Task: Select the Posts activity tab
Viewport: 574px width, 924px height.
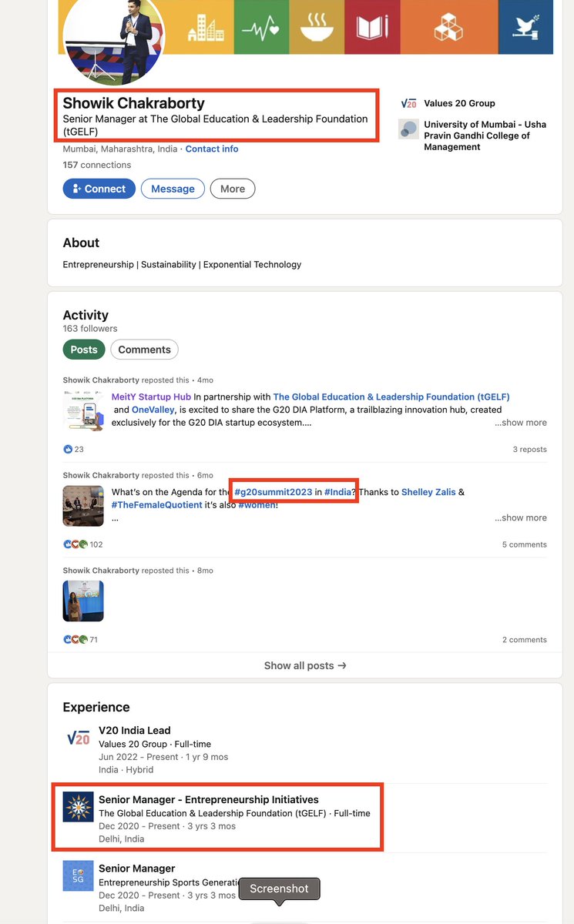Action: point(84,350)
